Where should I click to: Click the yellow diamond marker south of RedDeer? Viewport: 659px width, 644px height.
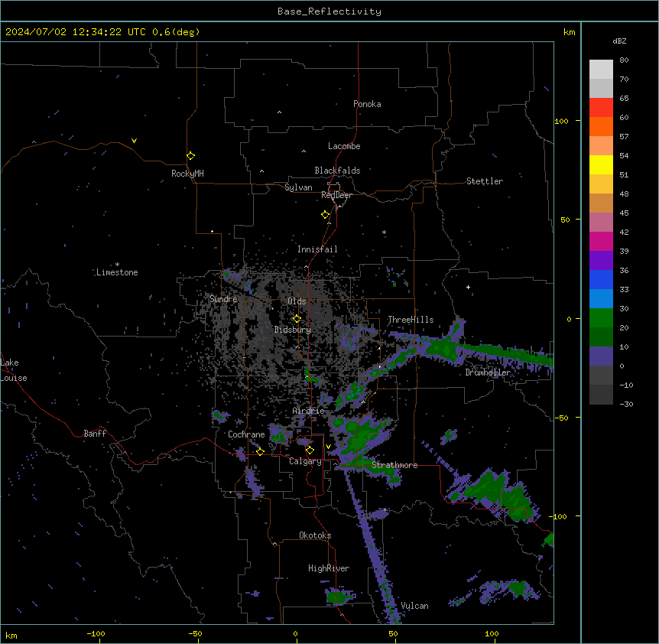[x=326, y=215]
